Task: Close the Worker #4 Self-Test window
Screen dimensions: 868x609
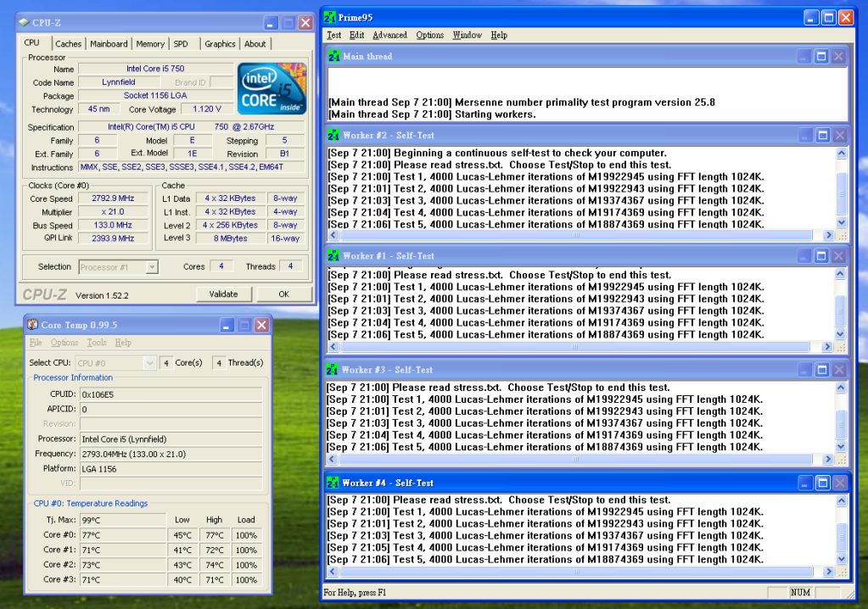Action: [840, 483]
